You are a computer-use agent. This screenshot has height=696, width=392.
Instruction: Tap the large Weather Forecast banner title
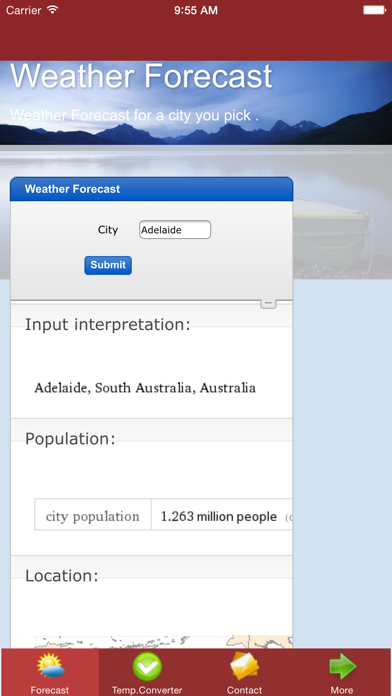141,76
